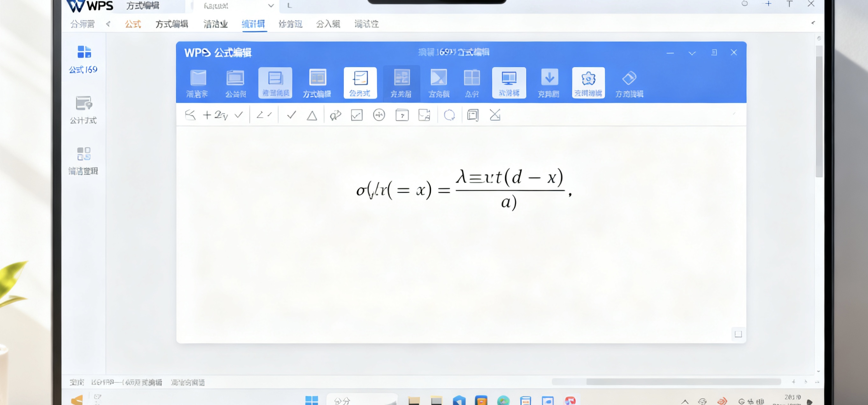Select the triangle symbol tool
The image size is (868, 405).
(x=312, y=115)
